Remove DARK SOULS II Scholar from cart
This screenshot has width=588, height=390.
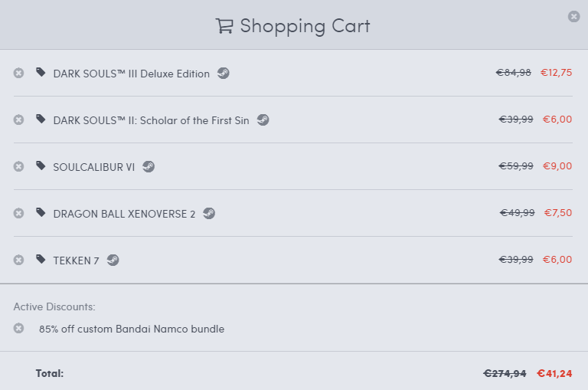[x=18, y=120]
